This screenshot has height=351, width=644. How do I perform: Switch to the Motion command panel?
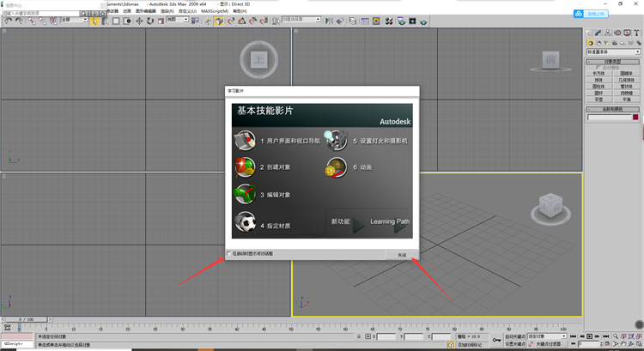617,33
